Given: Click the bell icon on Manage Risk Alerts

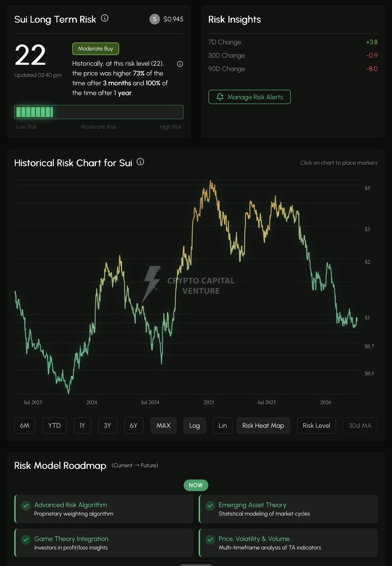Looking at the screenshot, I should pyautogui.click(x=220, y=97).
